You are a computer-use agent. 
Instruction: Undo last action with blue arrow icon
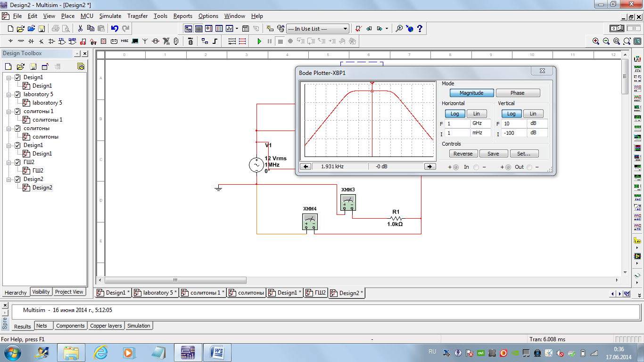(x=115, y=29)
